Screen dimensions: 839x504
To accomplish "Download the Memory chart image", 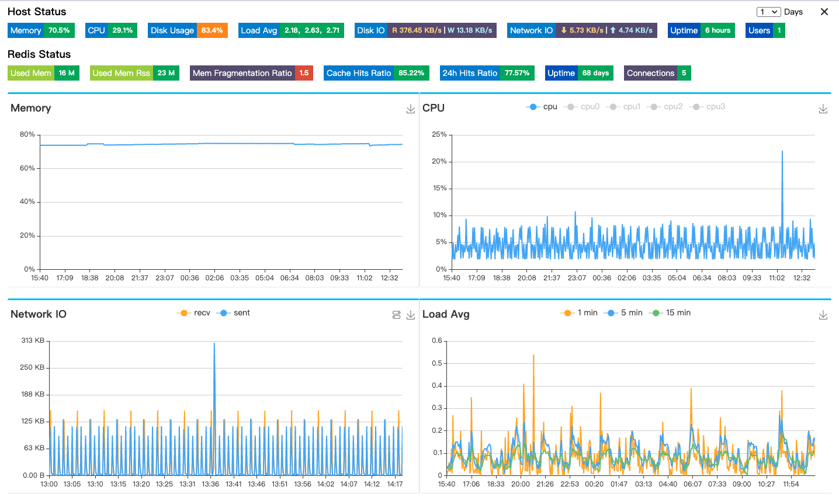I will coord(411,109).
